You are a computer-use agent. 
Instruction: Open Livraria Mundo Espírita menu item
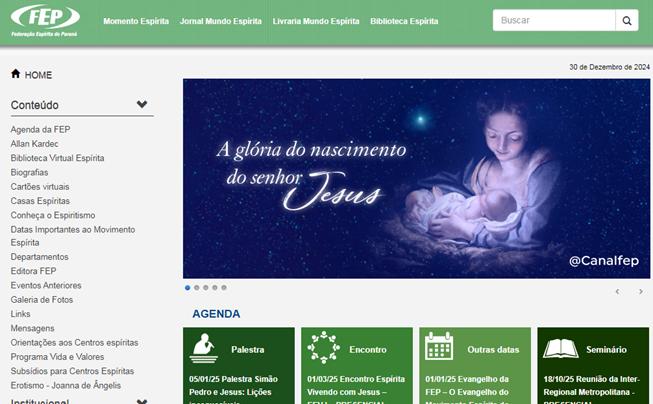point(316,21)
